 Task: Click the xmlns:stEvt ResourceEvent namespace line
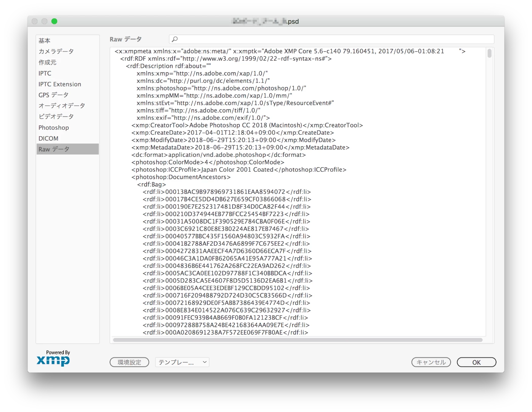tap(235, 103)
